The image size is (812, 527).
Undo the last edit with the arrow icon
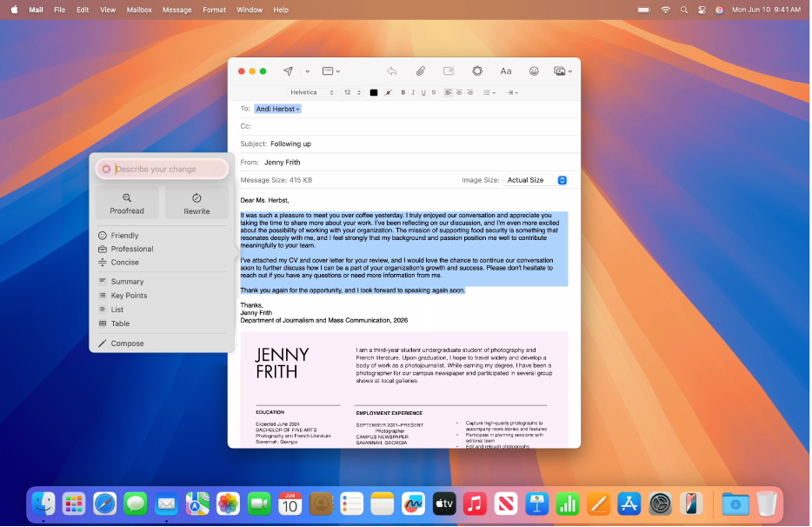click(x=391, y=71)
